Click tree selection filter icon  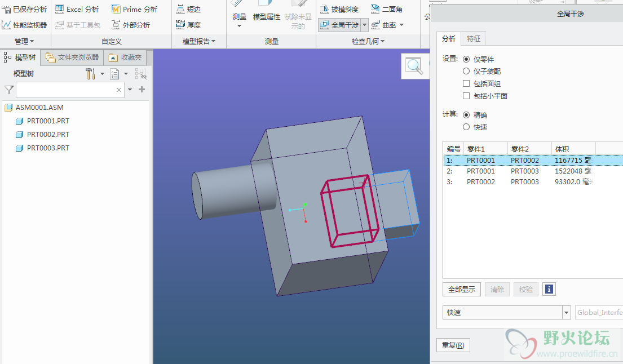point(140,74)
